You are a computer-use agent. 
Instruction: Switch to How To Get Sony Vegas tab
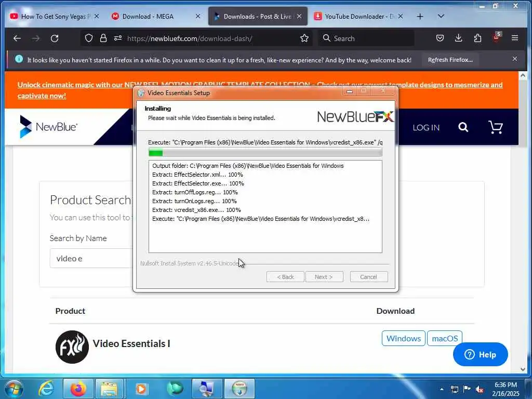(54, 16)
